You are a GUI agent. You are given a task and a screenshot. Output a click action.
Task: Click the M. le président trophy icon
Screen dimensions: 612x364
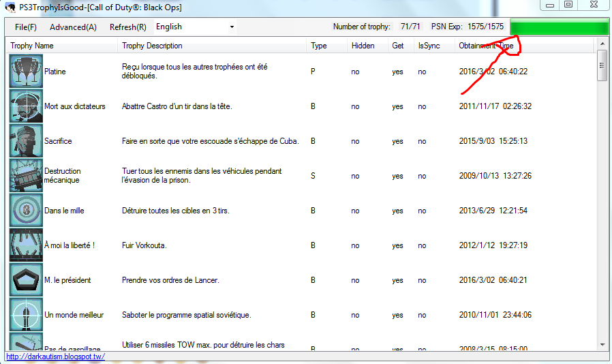tap(26, 279)
